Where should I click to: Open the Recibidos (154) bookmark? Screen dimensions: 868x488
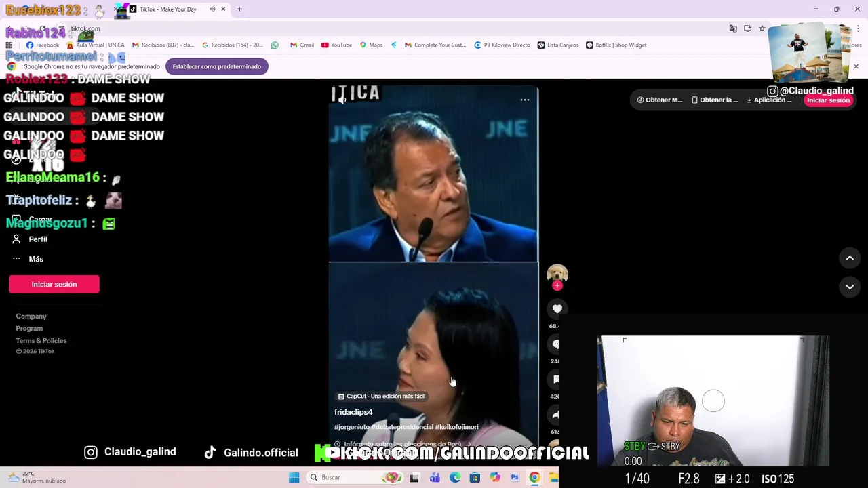233,45
